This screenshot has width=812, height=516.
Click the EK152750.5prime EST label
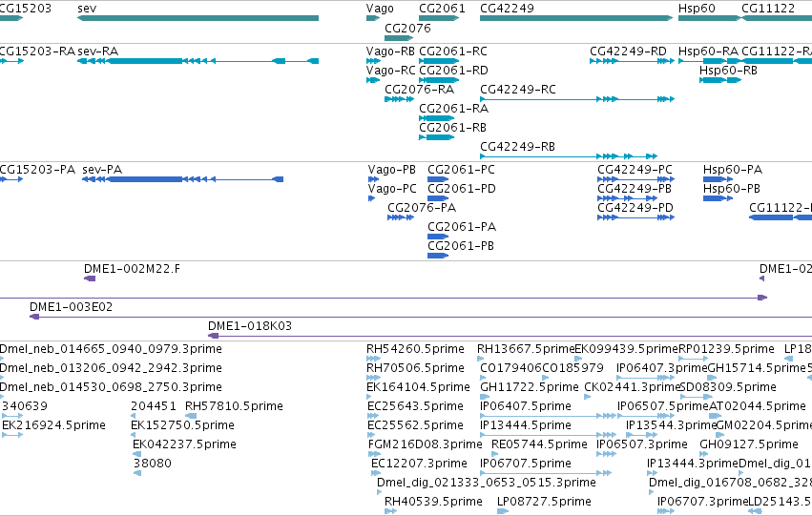pos(182,426)
